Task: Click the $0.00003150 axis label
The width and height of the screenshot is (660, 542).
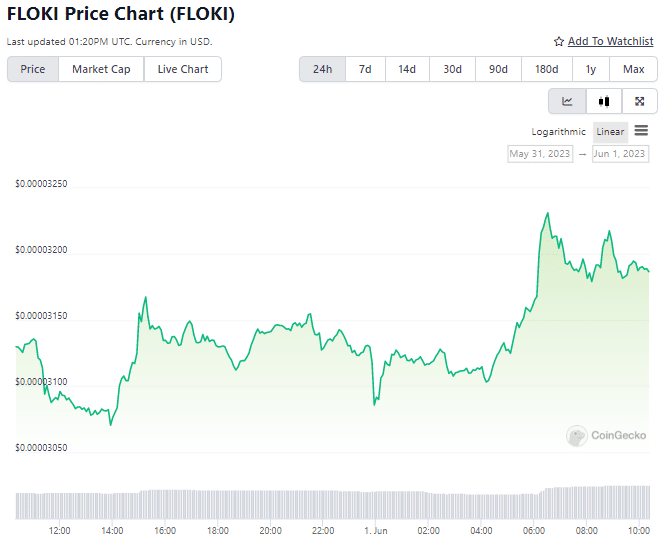Action: coord(41,316)
